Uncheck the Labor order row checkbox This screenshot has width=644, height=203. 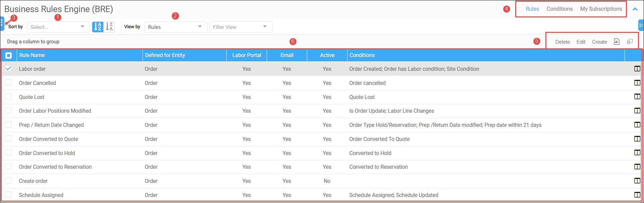pos(8,68)
